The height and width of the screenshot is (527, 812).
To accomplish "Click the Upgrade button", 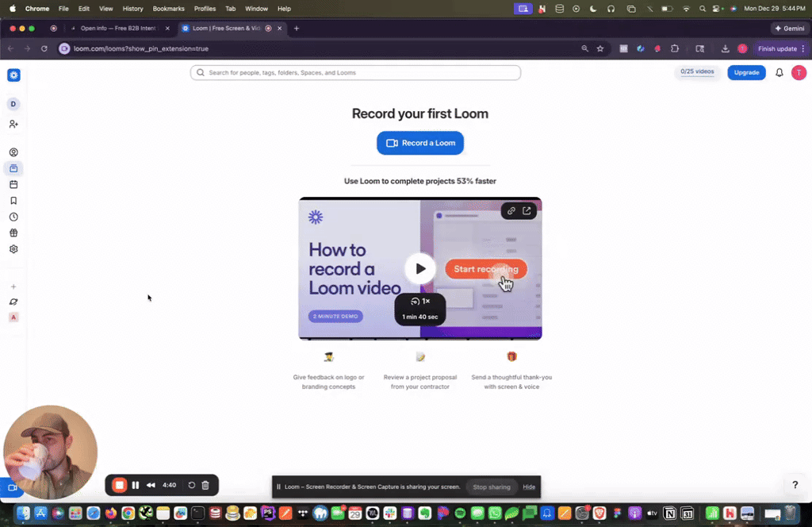I will pyautogui.click(x=746, y=72).
